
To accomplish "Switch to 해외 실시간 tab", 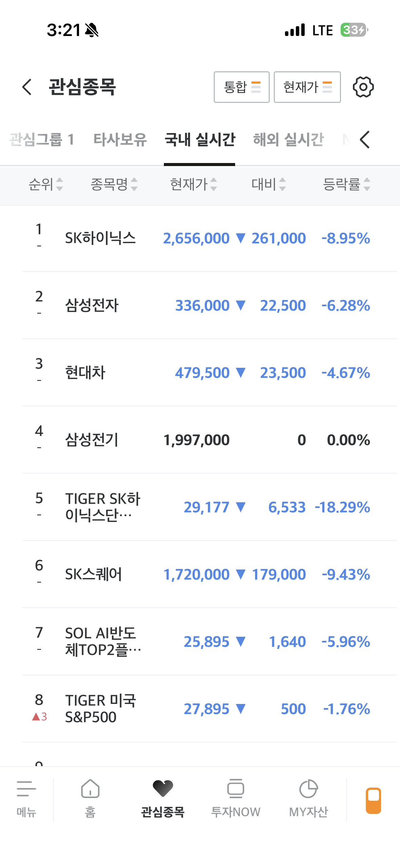I will (288, 140).
